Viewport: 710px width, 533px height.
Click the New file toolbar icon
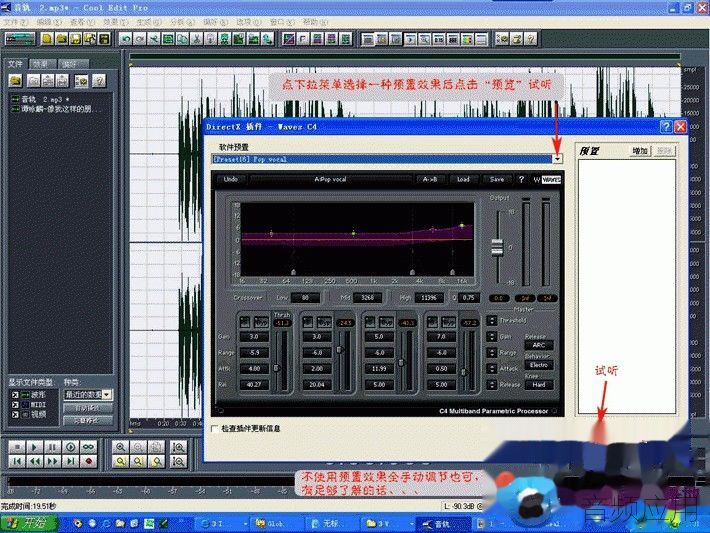point(47,39)
